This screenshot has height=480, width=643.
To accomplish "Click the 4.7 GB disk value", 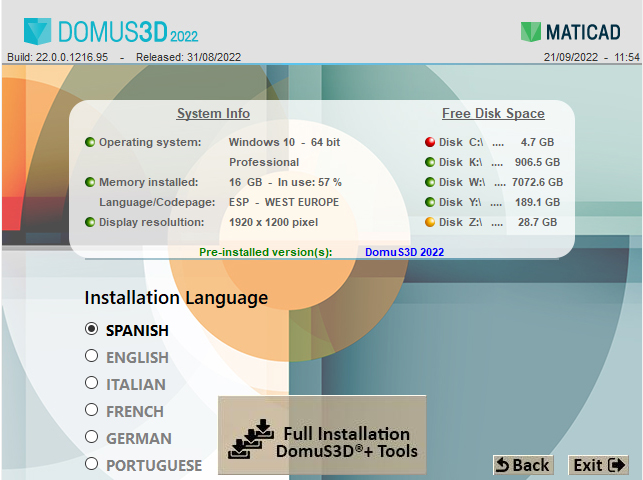I will pos(537,142).
